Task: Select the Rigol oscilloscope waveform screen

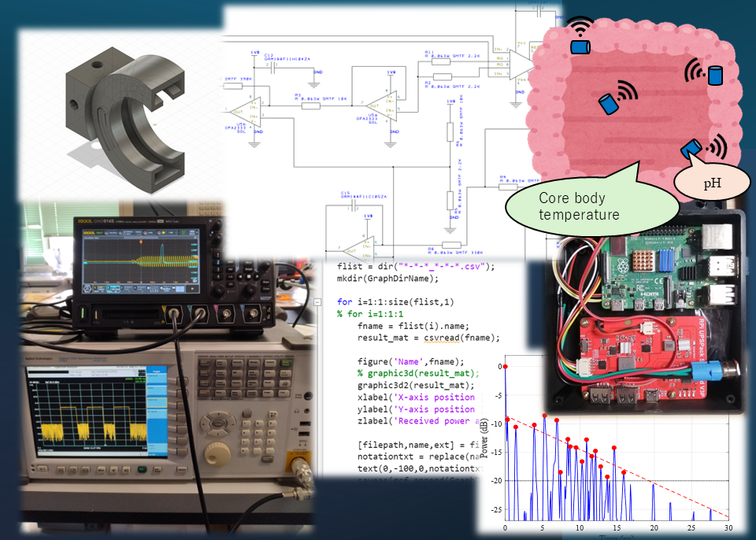Action: pos(141,261)
